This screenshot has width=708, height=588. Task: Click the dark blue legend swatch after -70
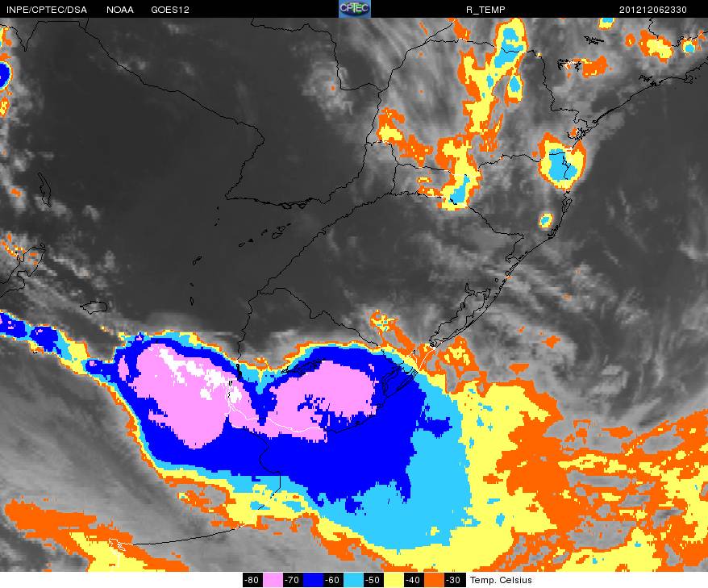313,580
